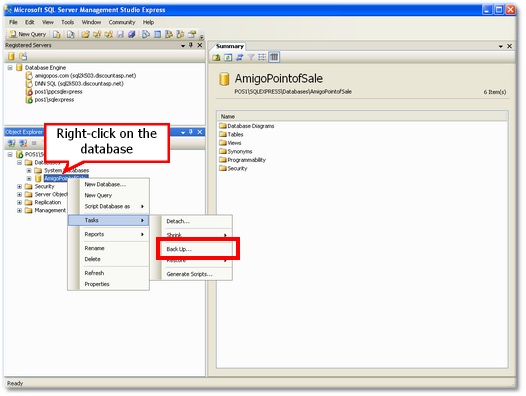Collapse the Databases folder node

(x=19, y=162)
